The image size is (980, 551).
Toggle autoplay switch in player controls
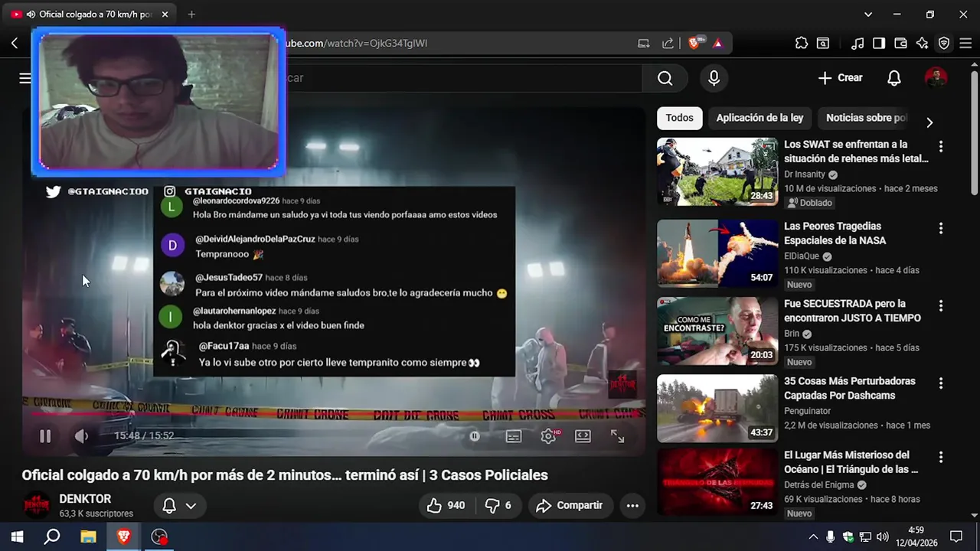click(475, 436)
